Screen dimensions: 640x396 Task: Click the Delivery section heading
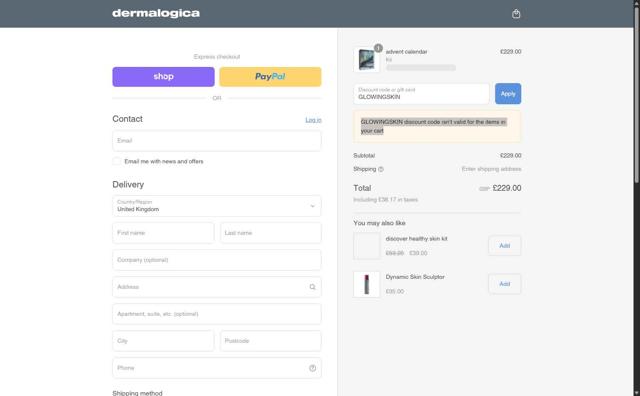point(128,185)
